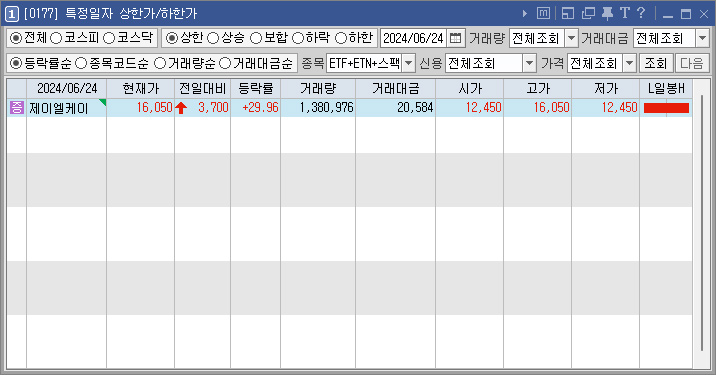Image resolution: width=716 pixels, height=375 pixels.
Task: Select the 하락 radio button
Action: pos(298,38)
